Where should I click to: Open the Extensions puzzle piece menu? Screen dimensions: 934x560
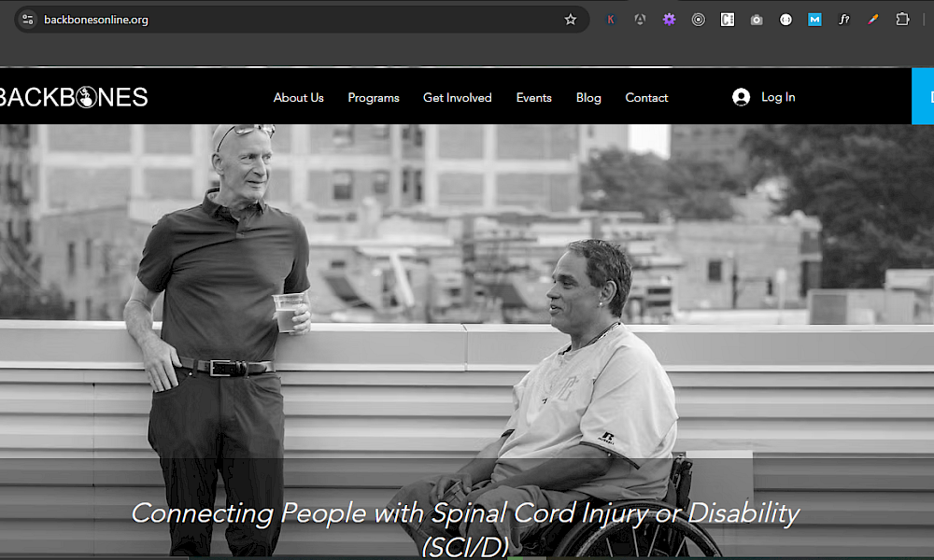(902, 20)
